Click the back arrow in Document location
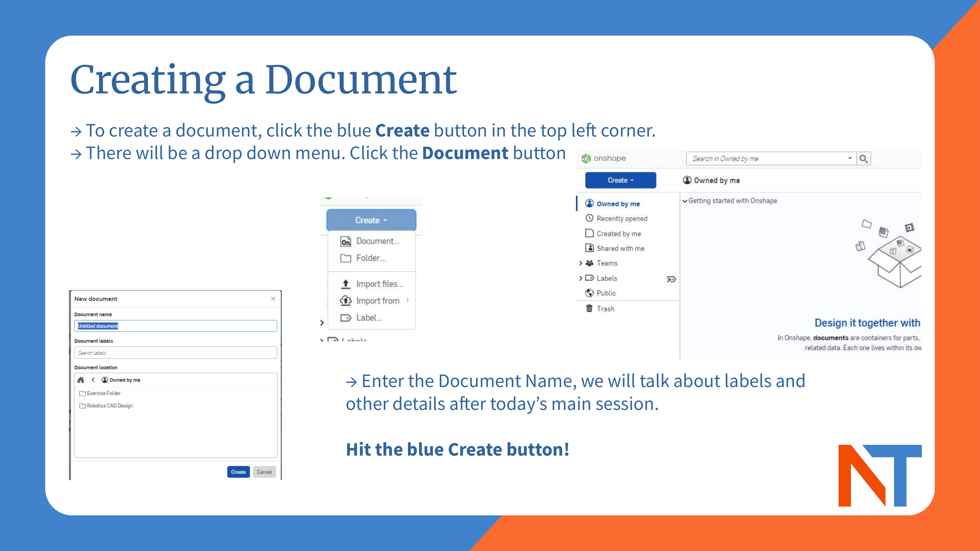This screenshot has height=551, width=980. click(93, 380)
